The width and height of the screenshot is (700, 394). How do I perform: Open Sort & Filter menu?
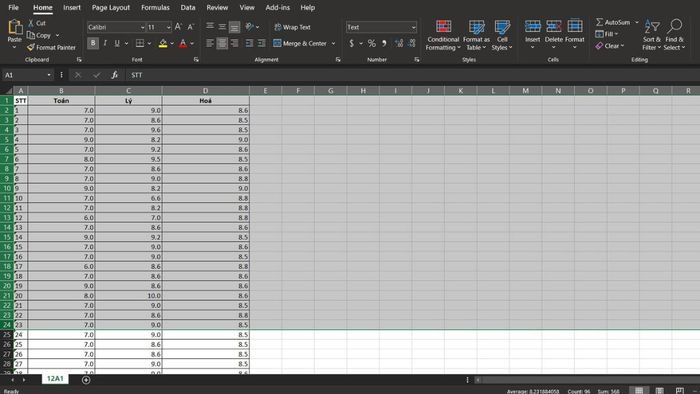point(651,35)
